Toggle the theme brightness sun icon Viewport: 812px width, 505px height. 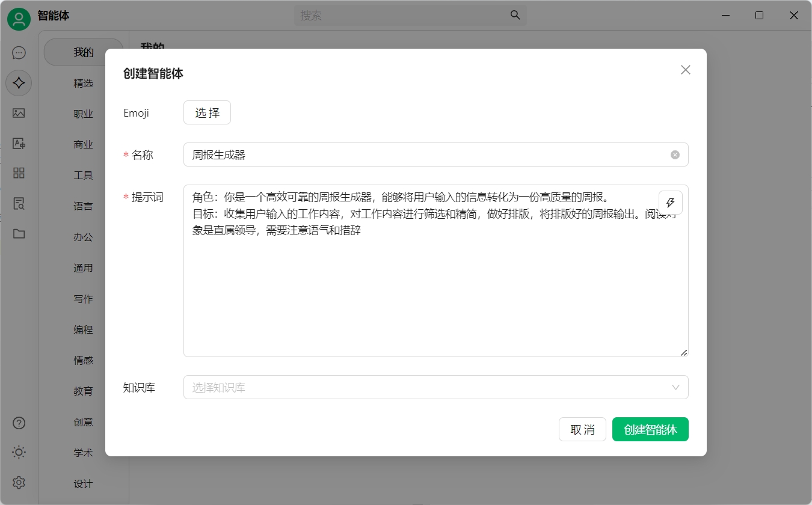tap(19, 452)
